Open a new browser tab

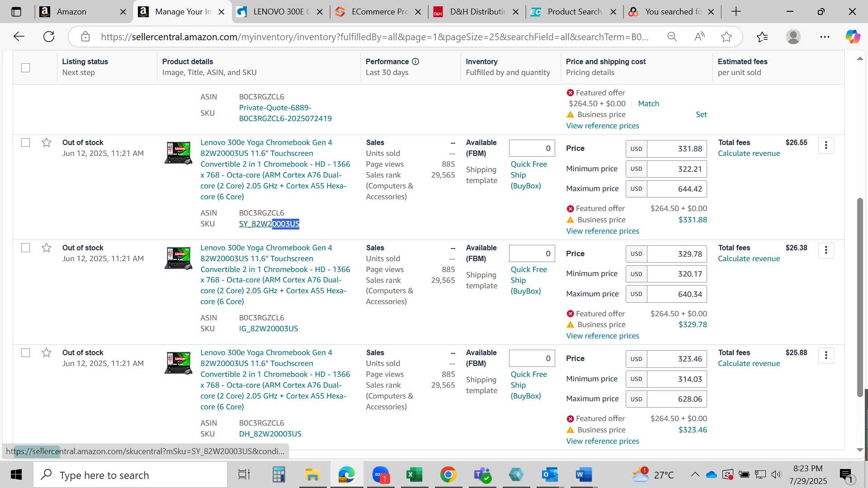[736, 12]
